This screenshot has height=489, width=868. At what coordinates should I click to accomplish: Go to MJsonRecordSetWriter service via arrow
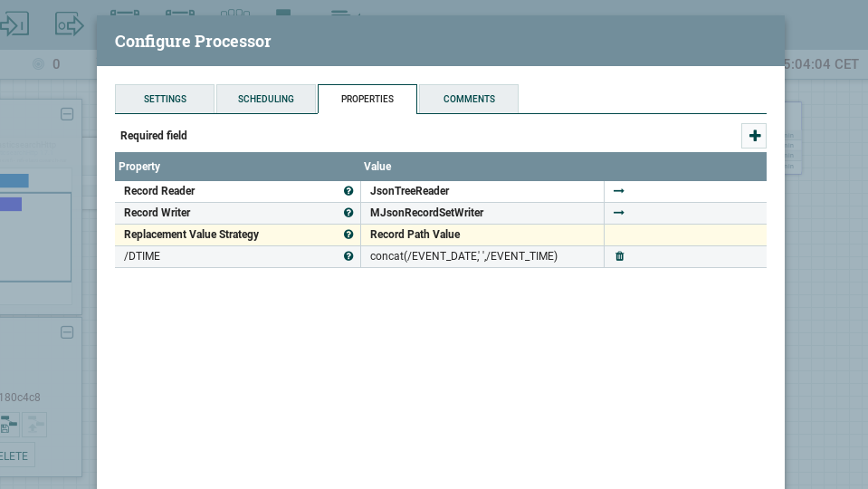coord(619,213)
